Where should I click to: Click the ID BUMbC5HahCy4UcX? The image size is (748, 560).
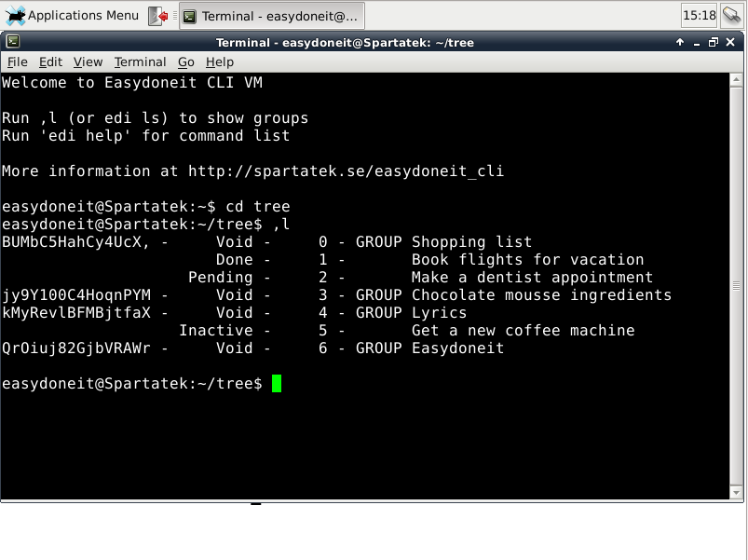[x=72, y=241]
